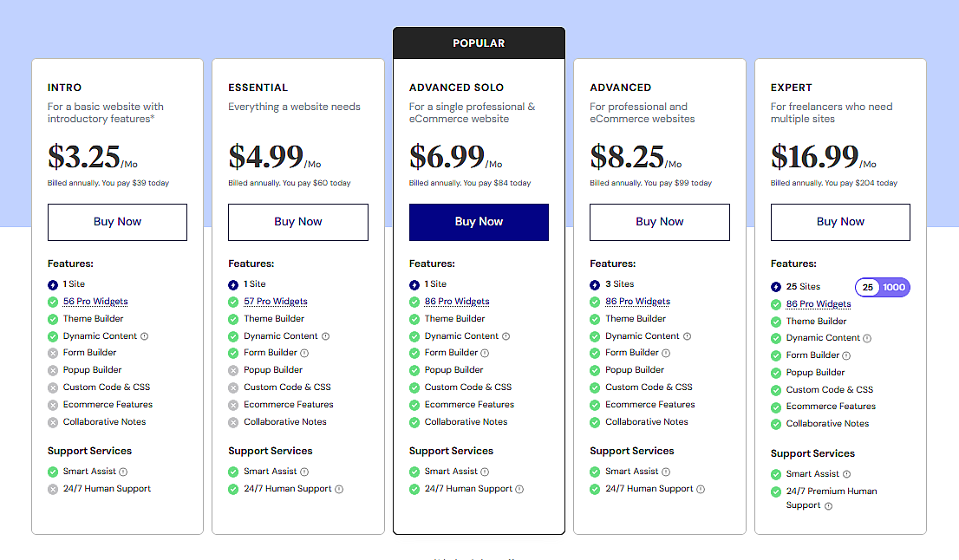Click the POPULAR banner above Advanced Solo
Screen dimensions: 959x560
pyautogui.click(x=479, y=42)
